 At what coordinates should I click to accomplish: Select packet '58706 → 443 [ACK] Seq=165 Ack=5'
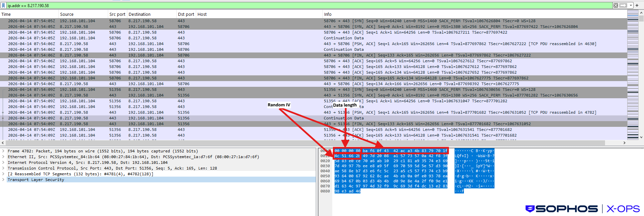(x=313, y=61)
